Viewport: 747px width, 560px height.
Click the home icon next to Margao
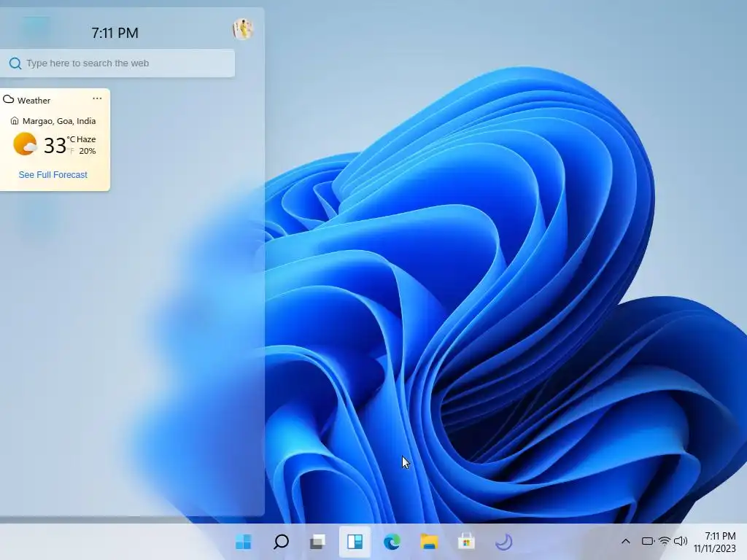pos(15,121)
